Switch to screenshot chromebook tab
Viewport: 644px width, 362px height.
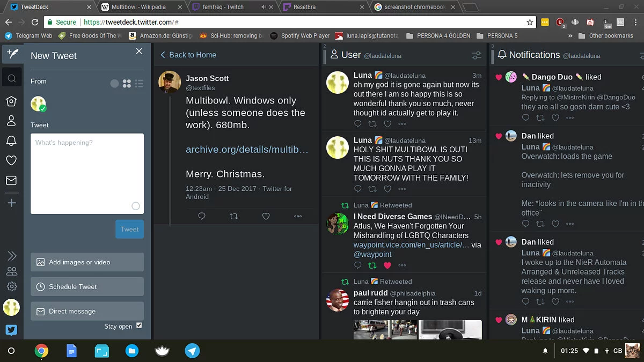click(x=413, y=7)
